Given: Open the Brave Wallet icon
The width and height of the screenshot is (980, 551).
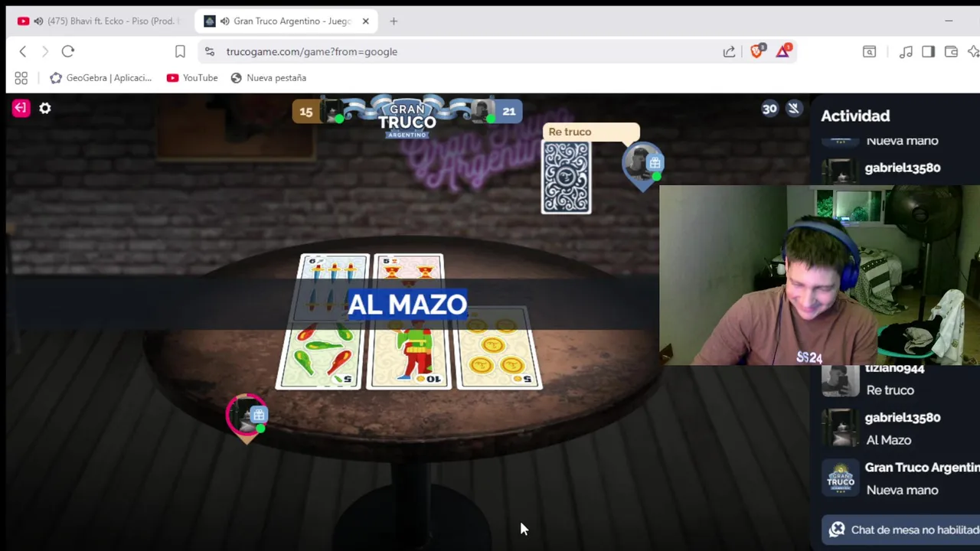Looking at the screenshot, I should pos(951,51).
